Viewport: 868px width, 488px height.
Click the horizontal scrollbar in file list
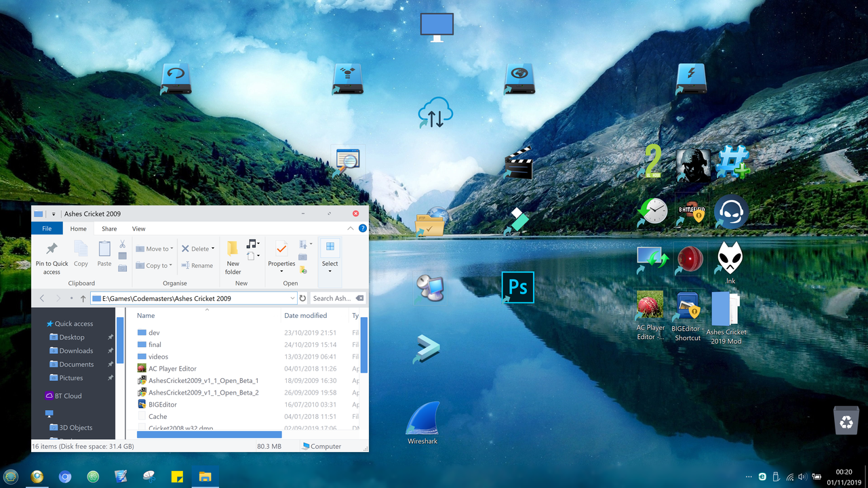tap(209, 434)
